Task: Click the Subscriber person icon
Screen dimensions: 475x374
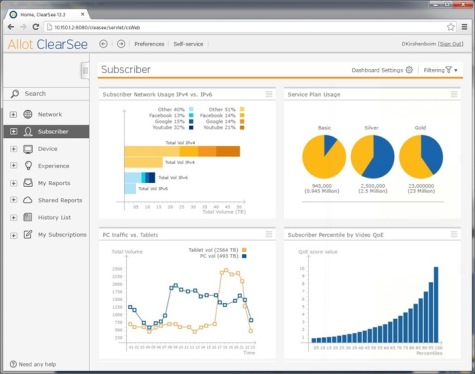Action: tap(28, 132)
